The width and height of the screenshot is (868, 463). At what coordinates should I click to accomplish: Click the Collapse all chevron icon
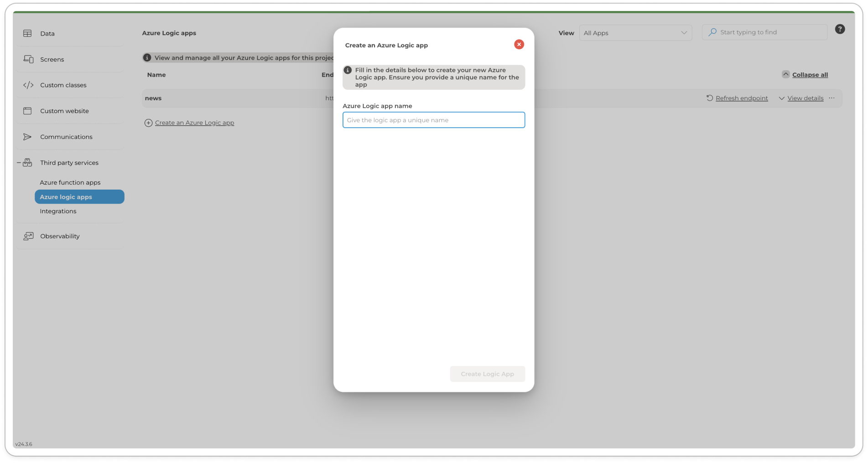pos(785,74)
